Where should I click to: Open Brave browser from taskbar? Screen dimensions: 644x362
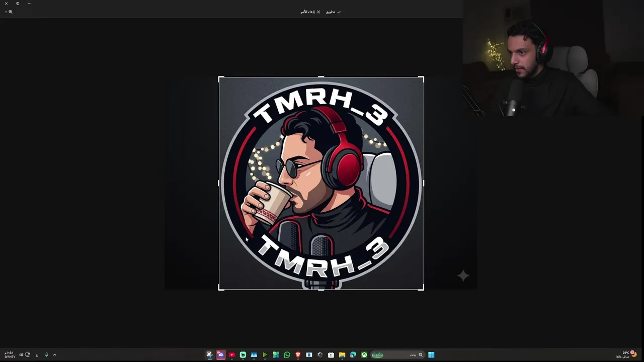tap(298, 354)
